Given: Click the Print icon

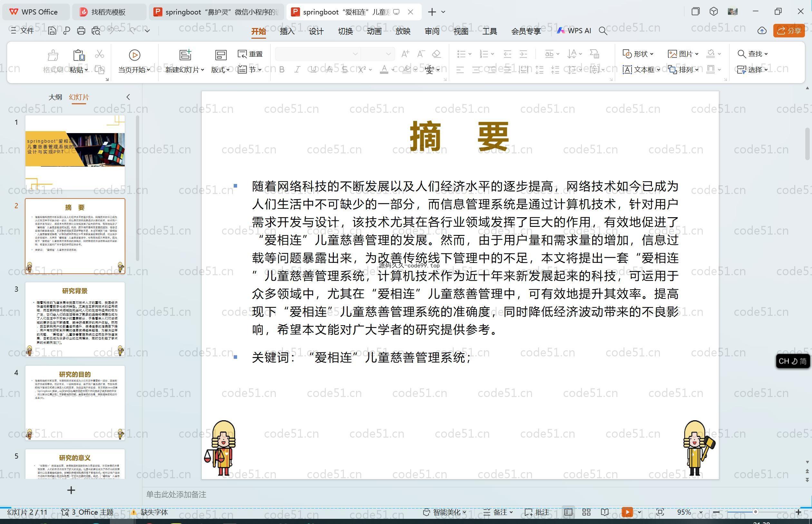Looking at the screenshot, I should tap(81, 31).
